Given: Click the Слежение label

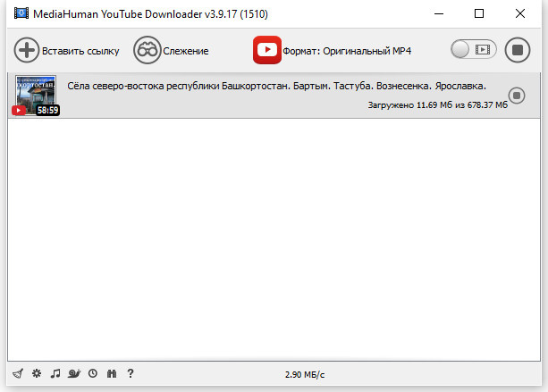Looking at the screenshot, I should click(186, 51).
